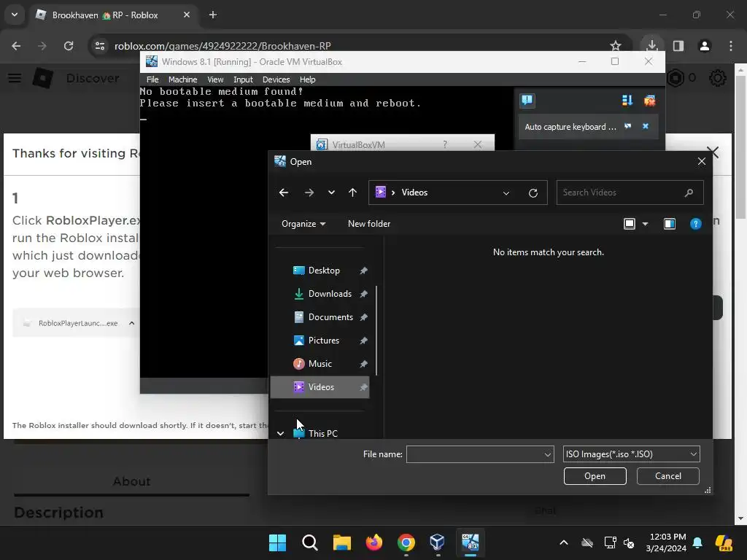Image resolution: width=747 pixels, height=560 pixels.
Task: Open Chrome three-dot menu
Action: click(x=731, y=46)
